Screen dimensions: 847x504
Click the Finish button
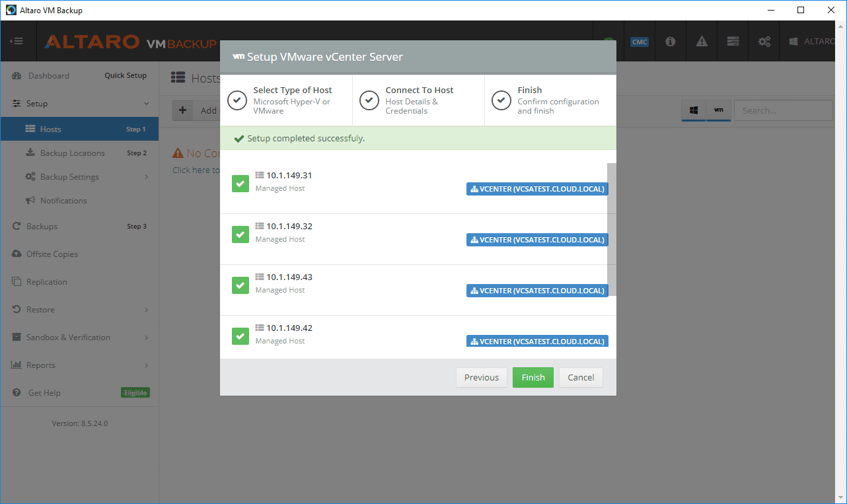tap(533, 377)
